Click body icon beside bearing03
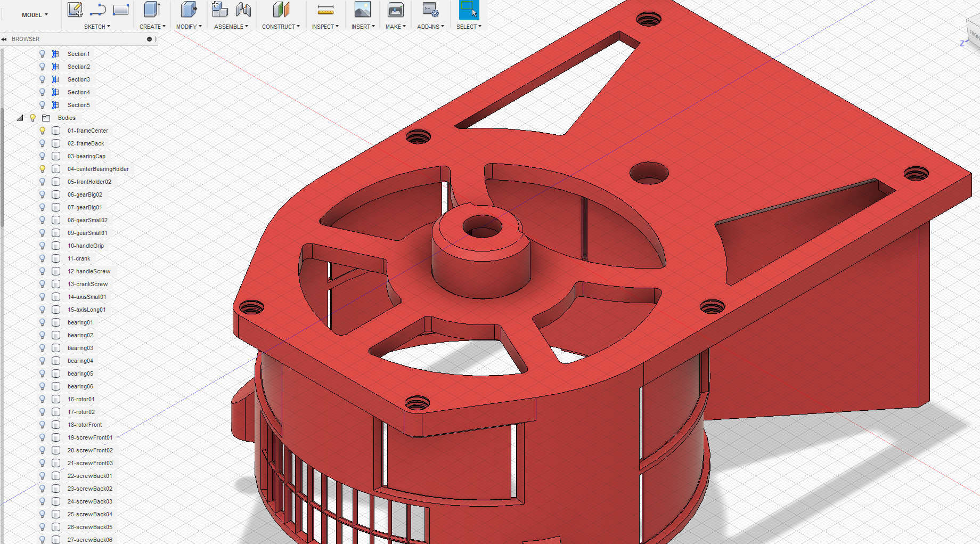This screenshot has width=980, height=544. (56, 348)
